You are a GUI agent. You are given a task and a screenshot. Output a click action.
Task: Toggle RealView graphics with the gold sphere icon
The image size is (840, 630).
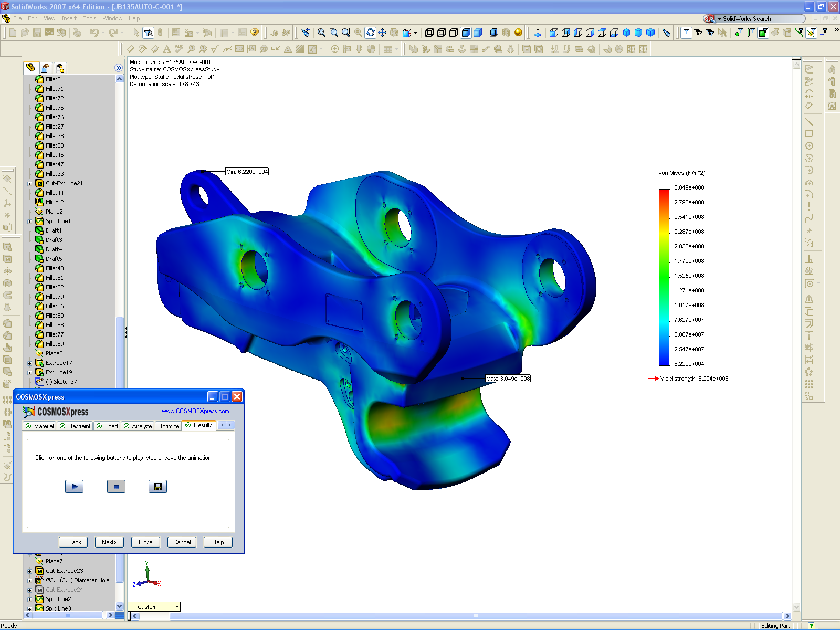[518, 33]
